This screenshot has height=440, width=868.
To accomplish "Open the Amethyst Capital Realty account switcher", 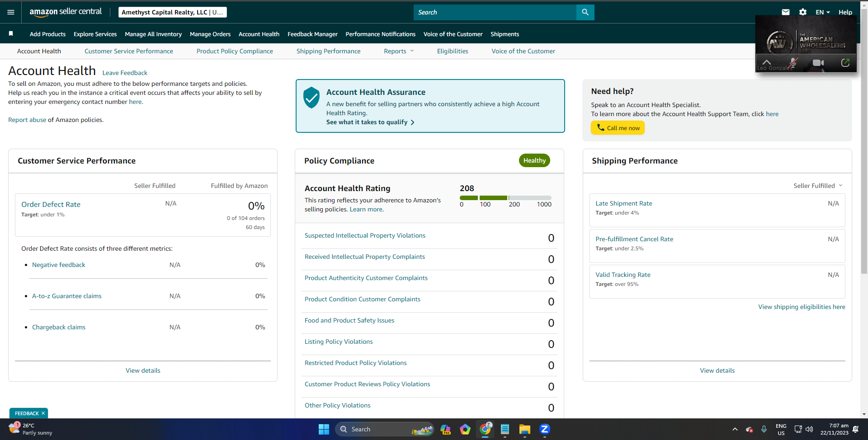I will coord(173,12).
